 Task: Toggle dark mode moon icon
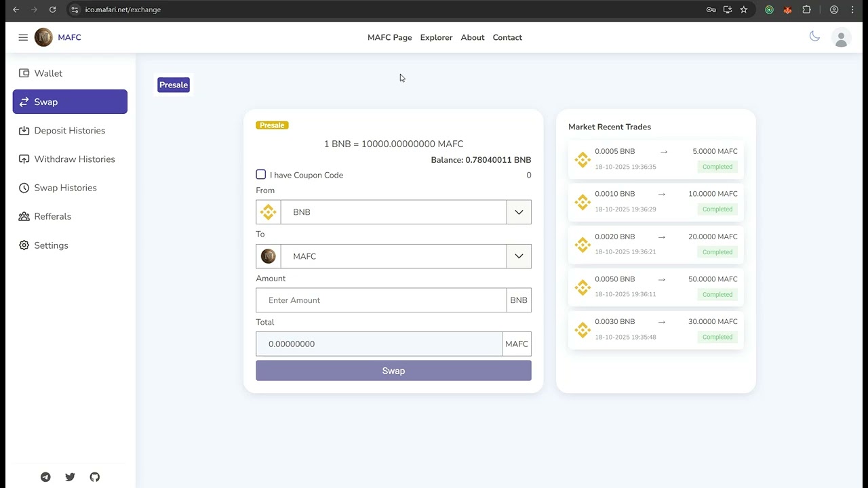(814, 37)
